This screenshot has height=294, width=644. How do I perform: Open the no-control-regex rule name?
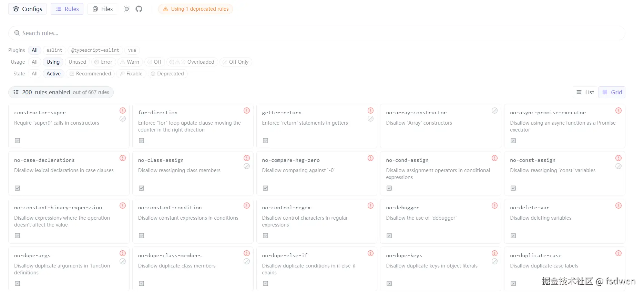[x=286, y=208]
